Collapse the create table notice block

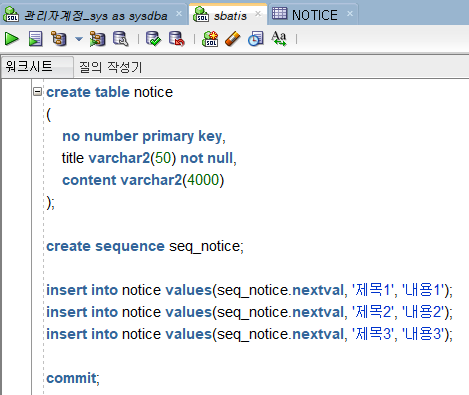pos(38,91)
